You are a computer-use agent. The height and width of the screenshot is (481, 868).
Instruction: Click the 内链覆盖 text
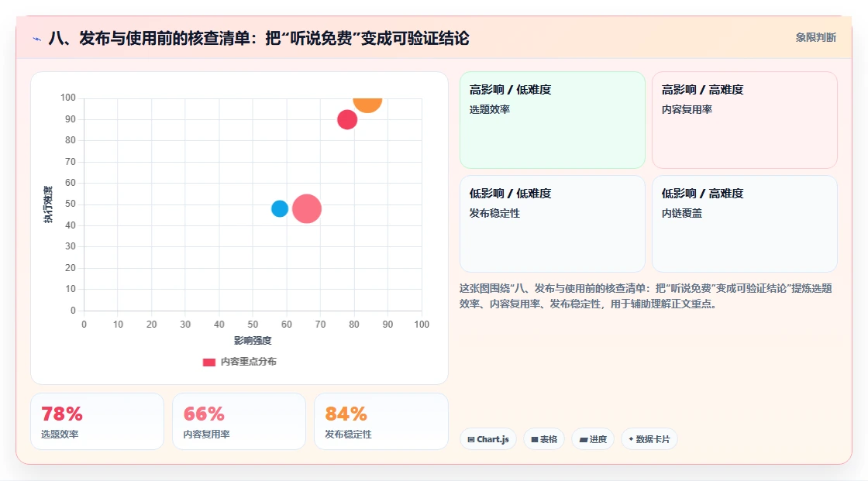[x=682, y=213]
